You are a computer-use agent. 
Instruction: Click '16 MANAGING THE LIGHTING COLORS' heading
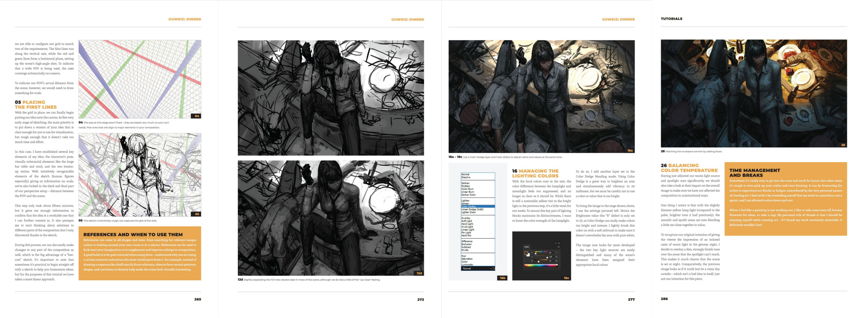click(536, 173)
